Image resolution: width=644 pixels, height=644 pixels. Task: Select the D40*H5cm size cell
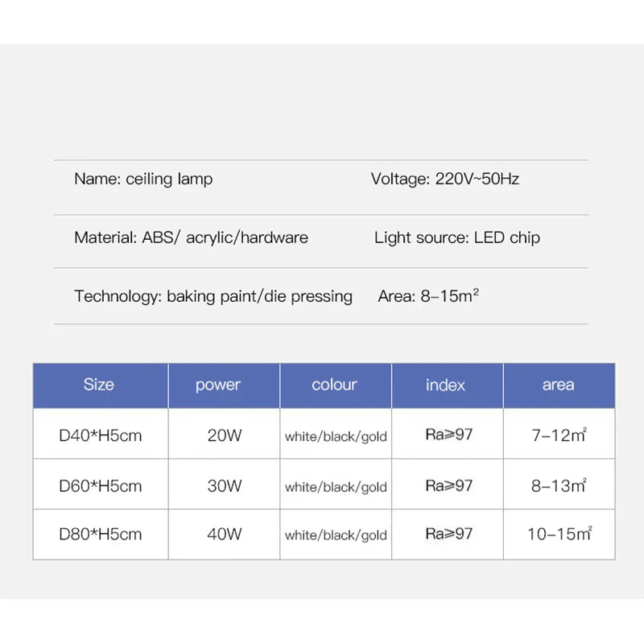click(101, 436)
